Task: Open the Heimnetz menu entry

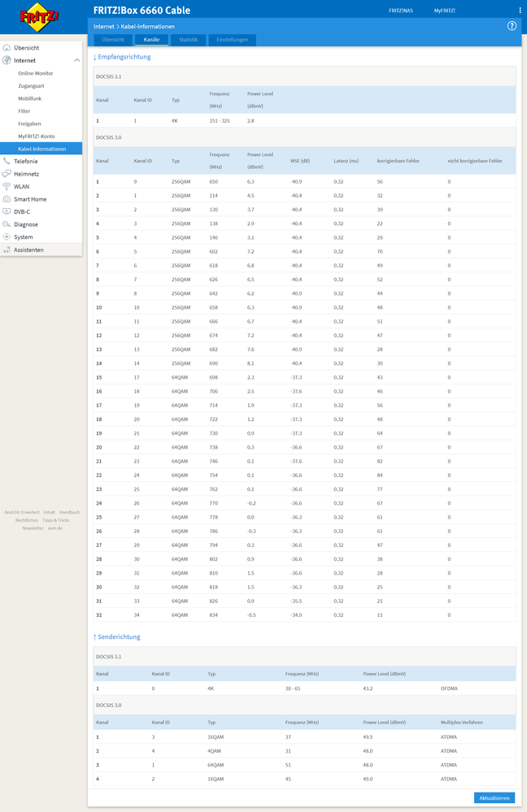Action: (26, 174)
